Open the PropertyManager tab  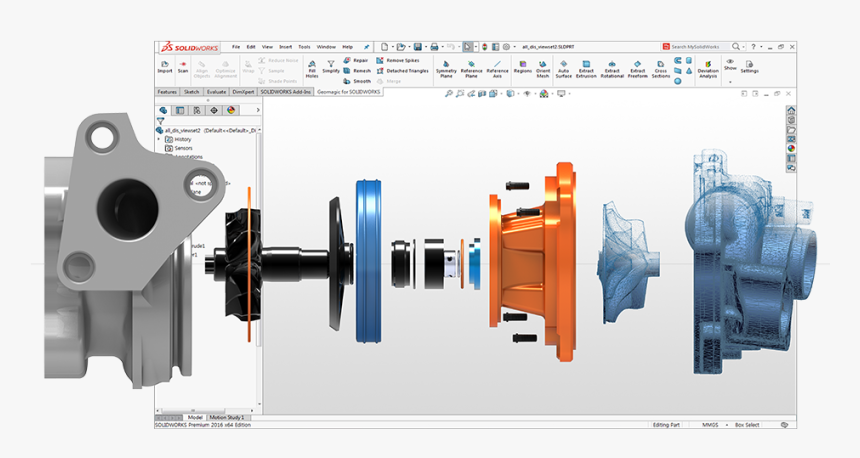coord(180,110)
